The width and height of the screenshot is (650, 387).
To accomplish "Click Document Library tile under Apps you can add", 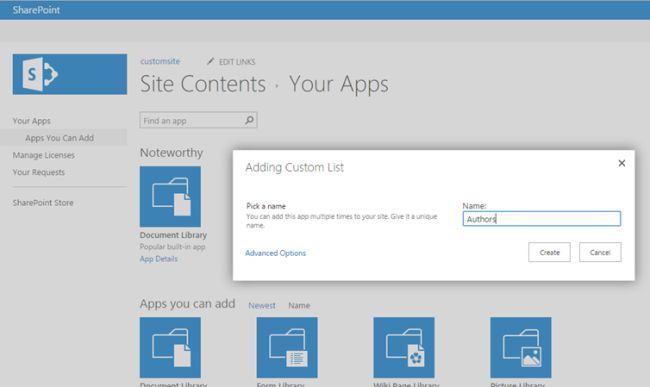I will click(170, 348).
